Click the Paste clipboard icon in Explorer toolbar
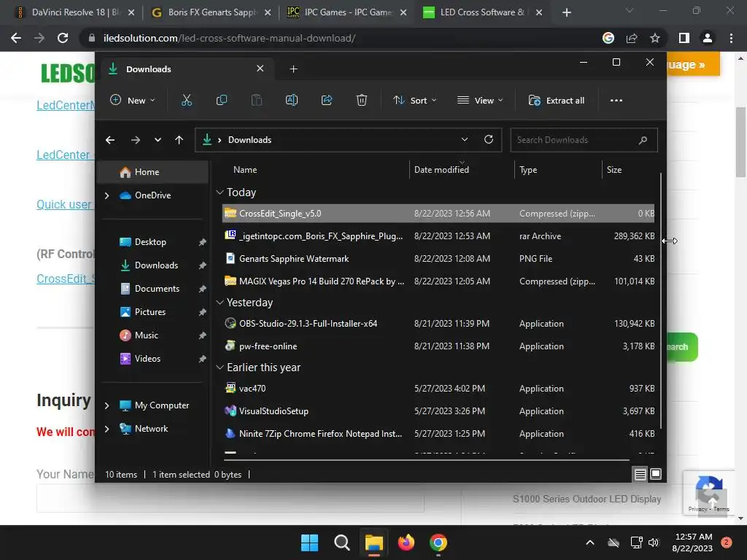This screenshot has height=560, width=747. click(257, 101)
